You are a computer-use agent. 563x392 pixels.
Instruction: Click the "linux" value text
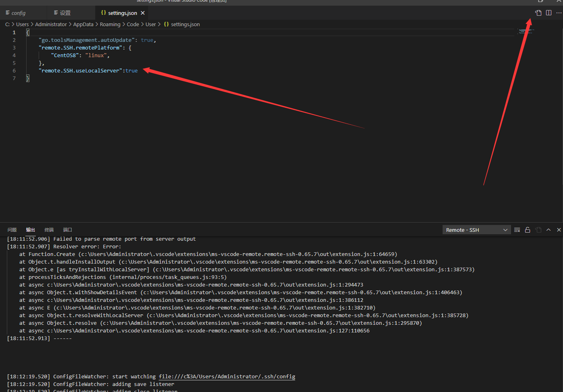(96, 55)
